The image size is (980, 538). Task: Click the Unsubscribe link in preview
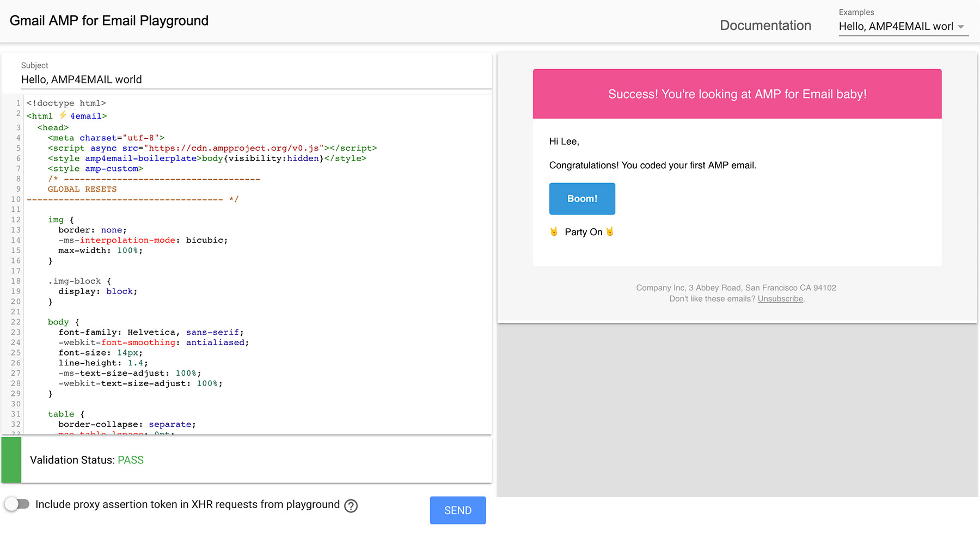pyautogui.click(x=780, y=299)
